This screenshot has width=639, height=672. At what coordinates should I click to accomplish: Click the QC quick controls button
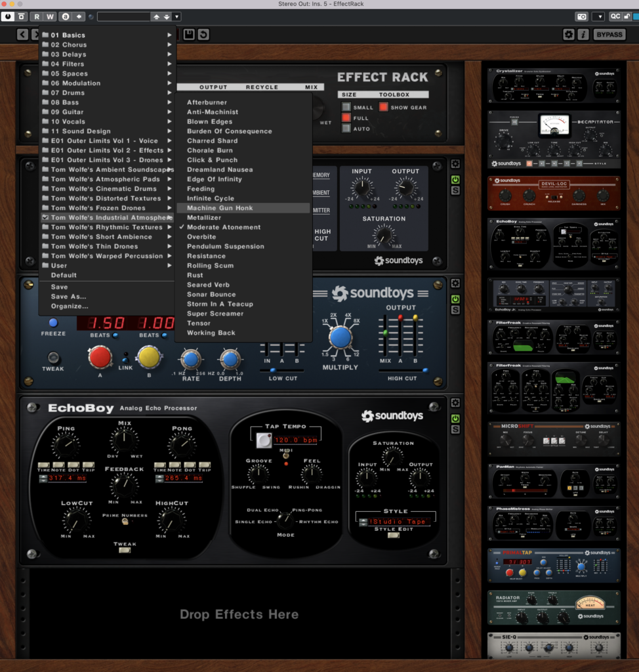(615, 16)
